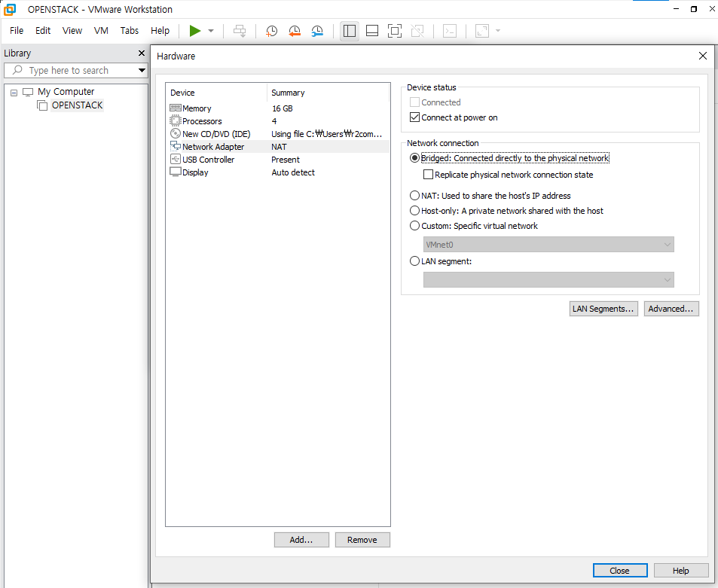This screenshot has height=588, width=718.
Task: Open the Help menu
Action: click(x=160, y=31)
